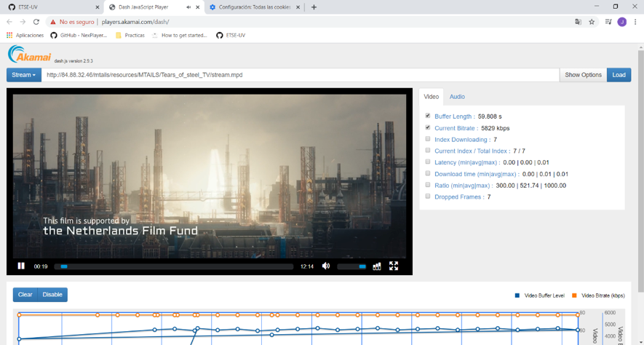Load the stream manifest

(619, 75)
